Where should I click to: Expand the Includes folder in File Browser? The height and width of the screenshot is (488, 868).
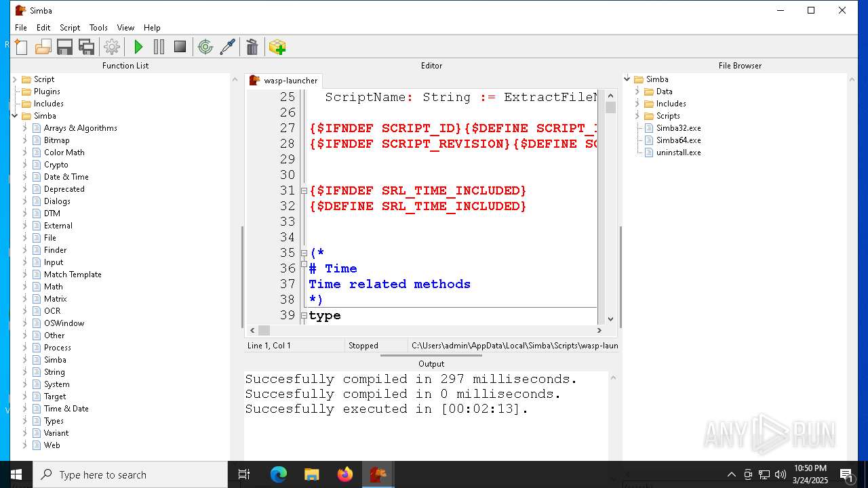click(637, 104)
